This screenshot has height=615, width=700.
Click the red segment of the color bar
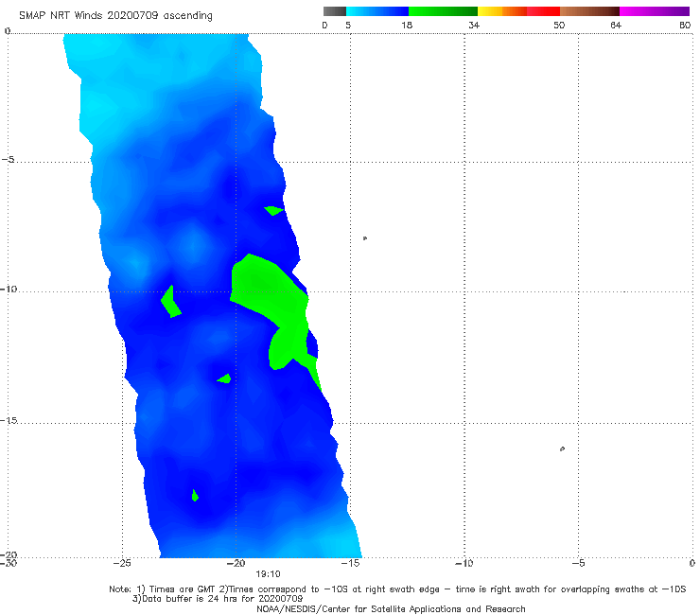click(x=543, y=11)
